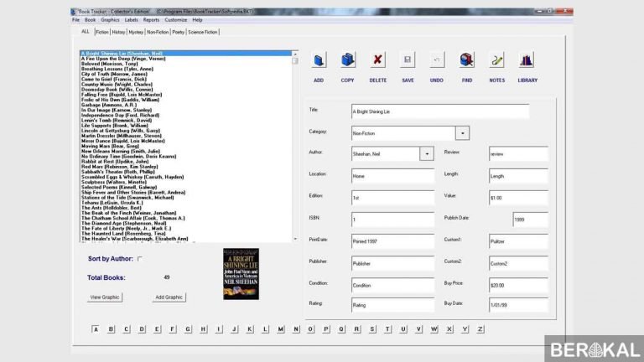Click the SAVE floppy disk icon
644x362 pixels.
[408, 60]
